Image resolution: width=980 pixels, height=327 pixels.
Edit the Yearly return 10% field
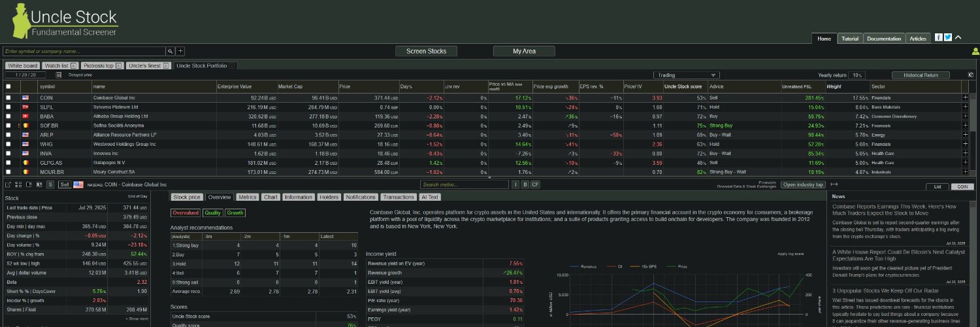click(857, 75)
